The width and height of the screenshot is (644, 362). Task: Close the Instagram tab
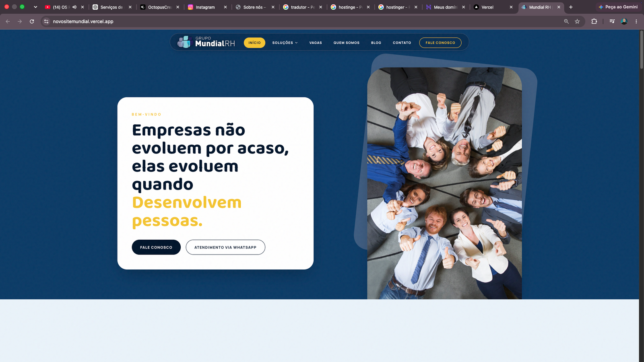coord(225,7)
